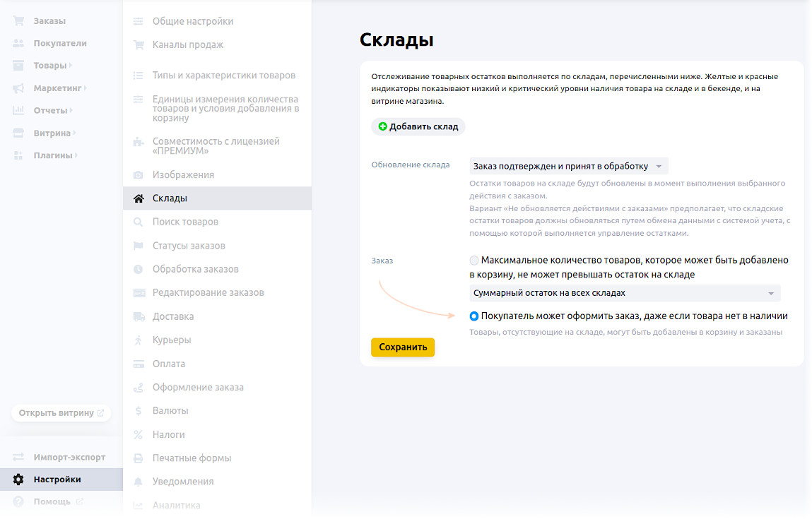The image size is (812, 519).
Task: Click the green plus icon on Добавить склад
Action: [382, 127]
